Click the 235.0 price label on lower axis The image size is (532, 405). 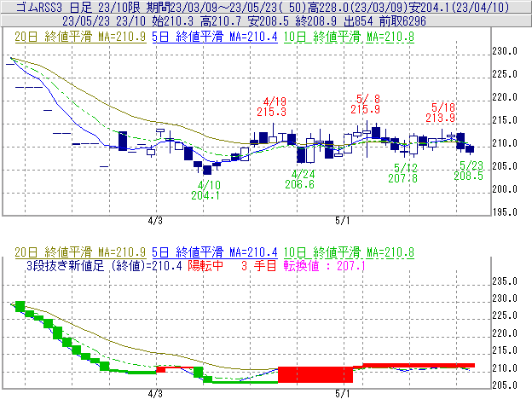point(505,281)
